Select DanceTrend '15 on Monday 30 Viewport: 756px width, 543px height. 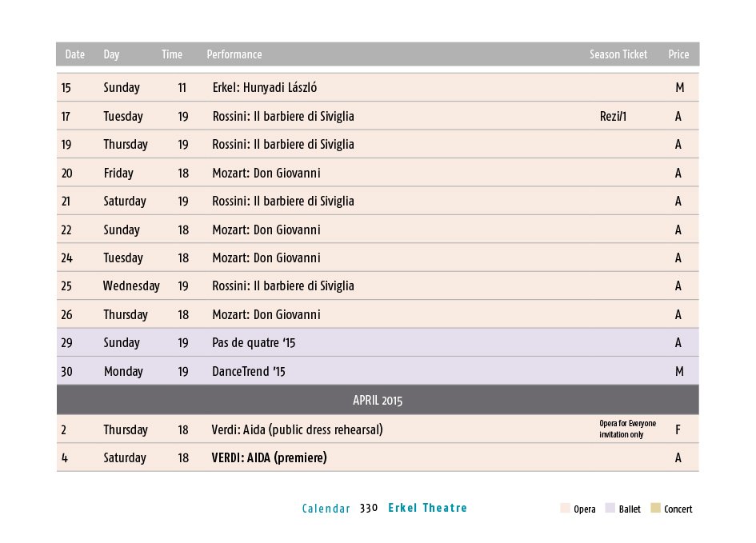pyautogui.click(x=249, y=372)
